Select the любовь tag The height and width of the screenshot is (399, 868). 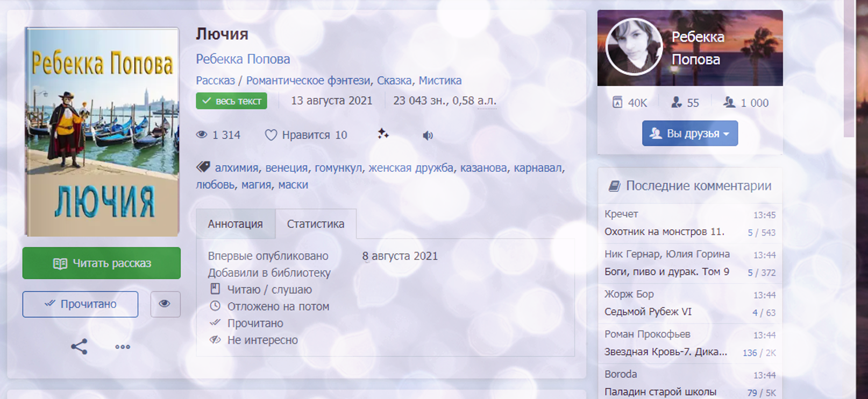coord(215,184)
